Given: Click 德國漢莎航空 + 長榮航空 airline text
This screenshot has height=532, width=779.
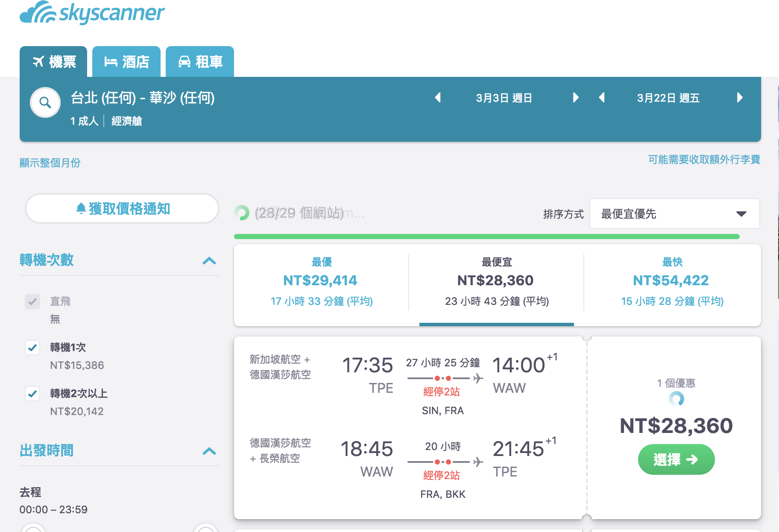Looking at the screenshot, I should point(280,450).
